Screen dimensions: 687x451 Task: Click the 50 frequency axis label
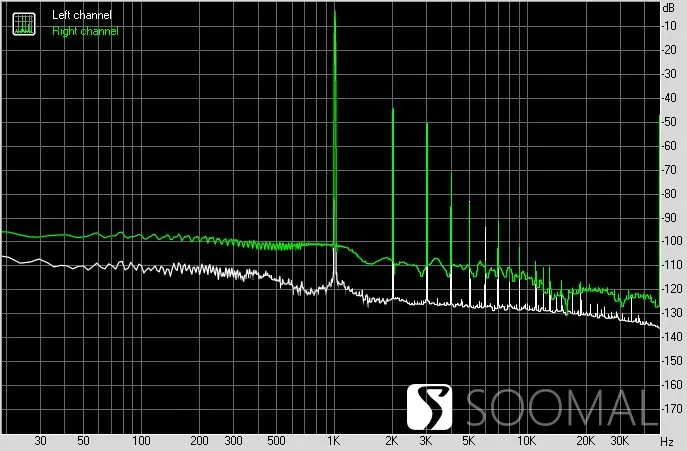coord(83,440)
